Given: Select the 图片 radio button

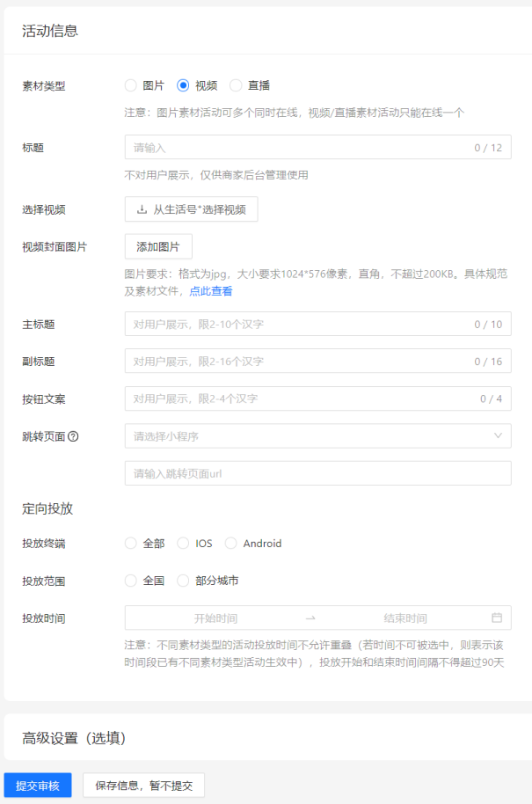Looking at the screenshot, I should [x=131, y=85].
